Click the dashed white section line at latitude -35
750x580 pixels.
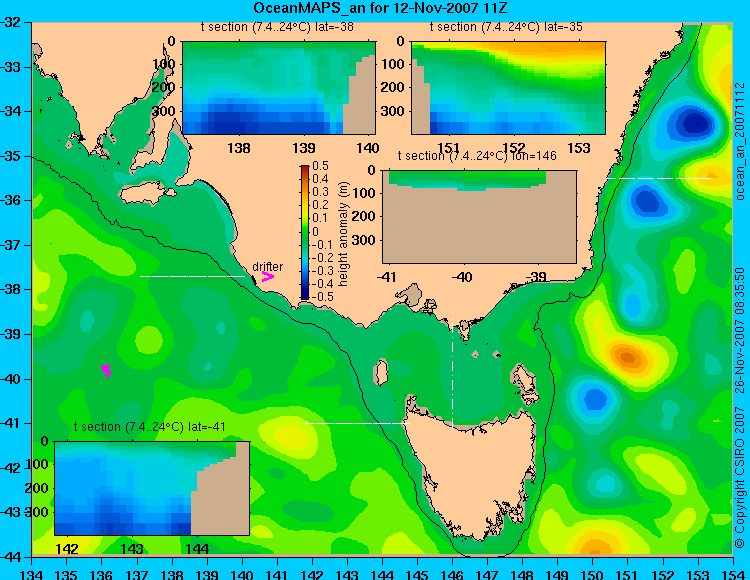(x=660, y=178)
